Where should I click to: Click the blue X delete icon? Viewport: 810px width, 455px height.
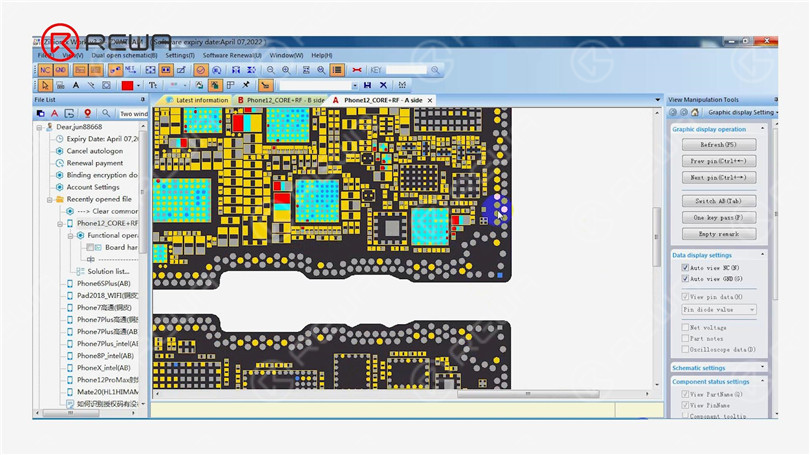tap(383, 85)
